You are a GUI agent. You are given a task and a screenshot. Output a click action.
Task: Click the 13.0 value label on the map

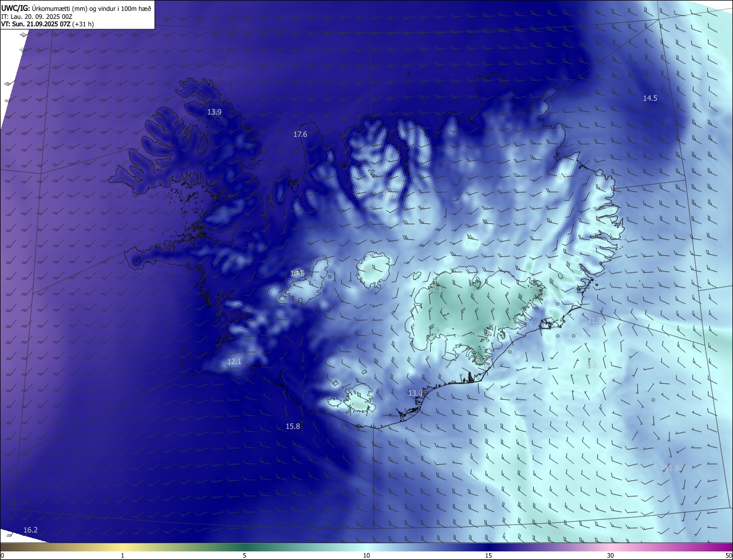pos(415,393)
